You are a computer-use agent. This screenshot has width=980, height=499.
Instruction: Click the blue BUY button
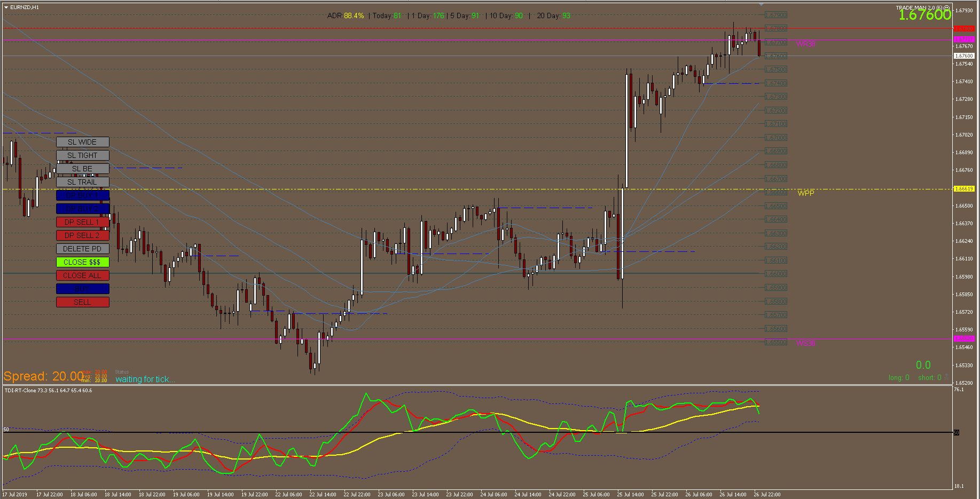point(82,289)
